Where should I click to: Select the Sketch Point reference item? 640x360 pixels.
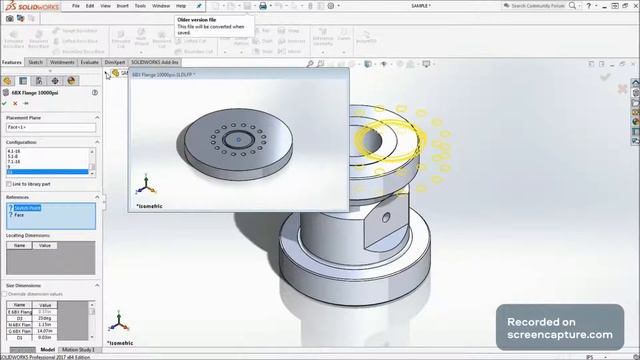pos(27,208)
